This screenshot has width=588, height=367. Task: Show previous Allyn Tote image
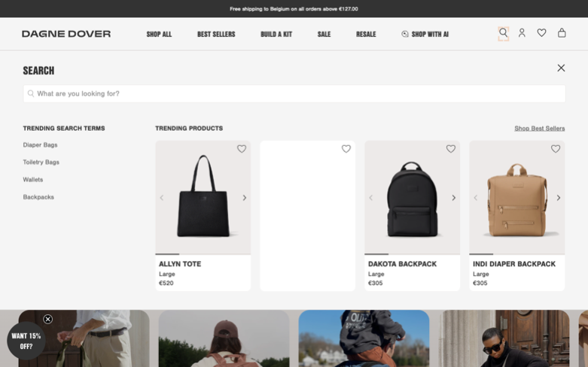[162, 198]
